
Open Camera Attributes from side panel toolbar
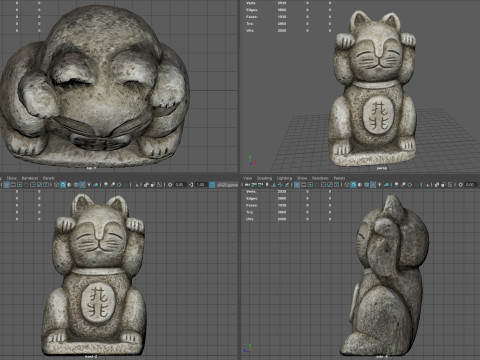pyautogui.click(x=260, y=184)
